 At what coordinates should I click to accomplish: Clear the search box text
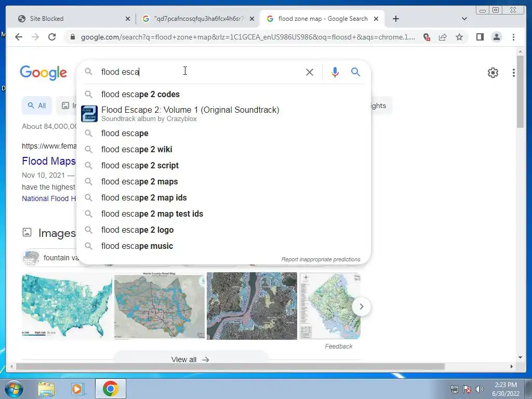pyautogui.click(x=310, y=72)
